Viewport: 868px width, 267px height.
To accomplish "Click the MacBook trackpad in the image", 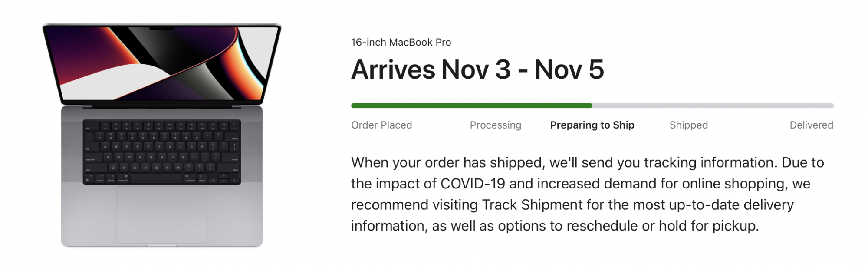I will pos(161,215).
